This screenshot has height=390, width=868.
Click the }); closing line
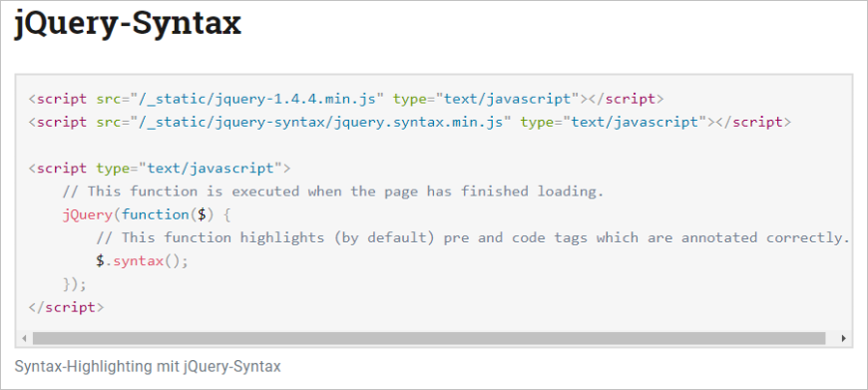click(75, 284)
